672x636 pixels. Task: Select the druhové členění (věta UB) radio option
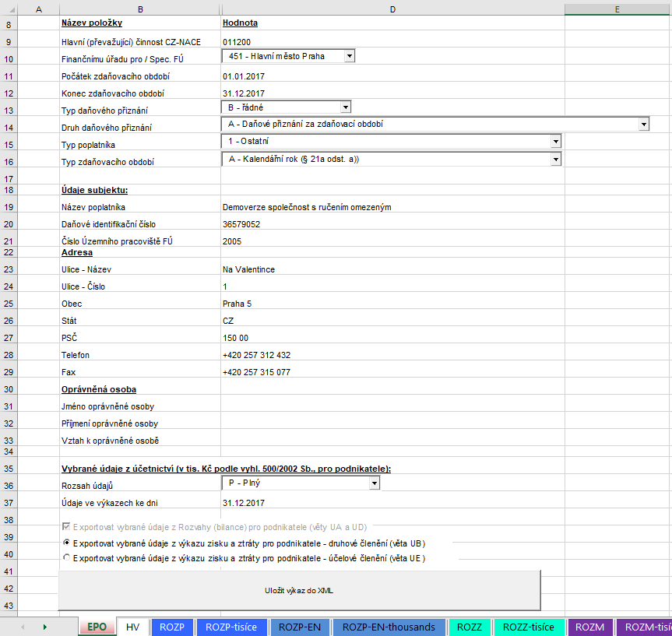pyautogui.click(x=66, y=543)
